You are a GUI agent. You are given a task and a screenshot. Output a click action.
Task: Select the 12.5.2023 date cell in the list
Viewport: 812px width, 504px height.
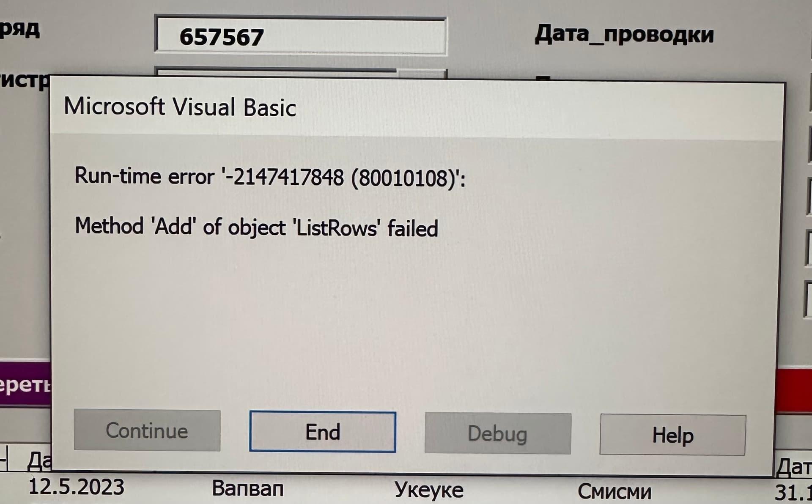[76, 487]
